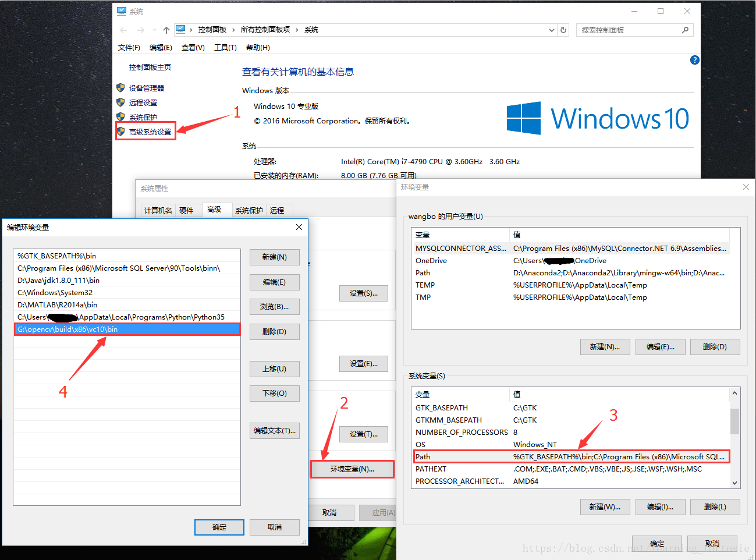This screenshot has width=756, height=560.
Task: Click the Forward arrow in System window
Action: [x=140, y=30]
